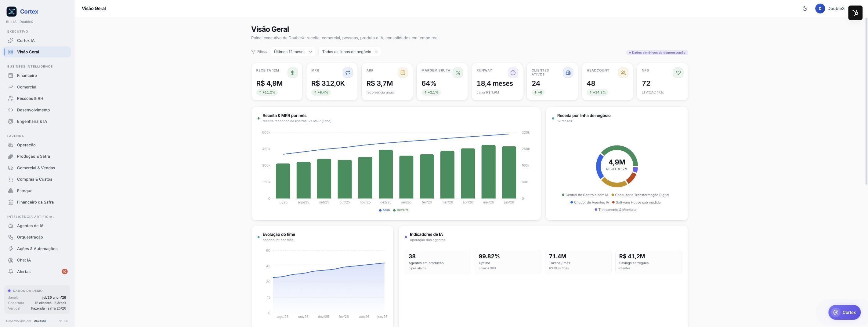Go to Financeiro in the sidebar

click(37, 75)
